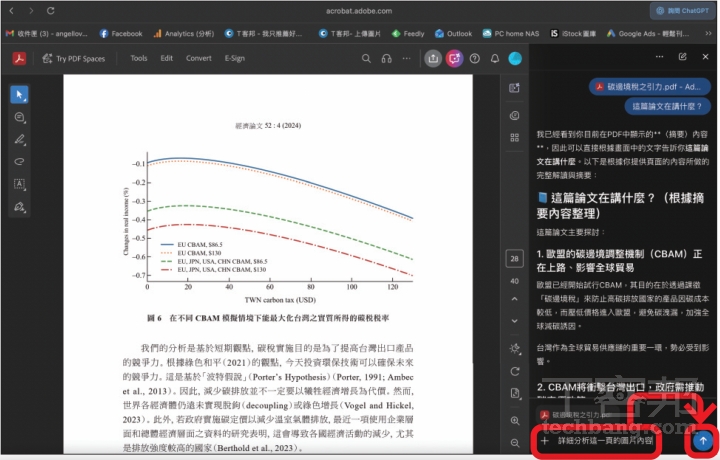Go to the next page with the down chevron
Screen dimensions: 720x460
(x=514, y=320)
